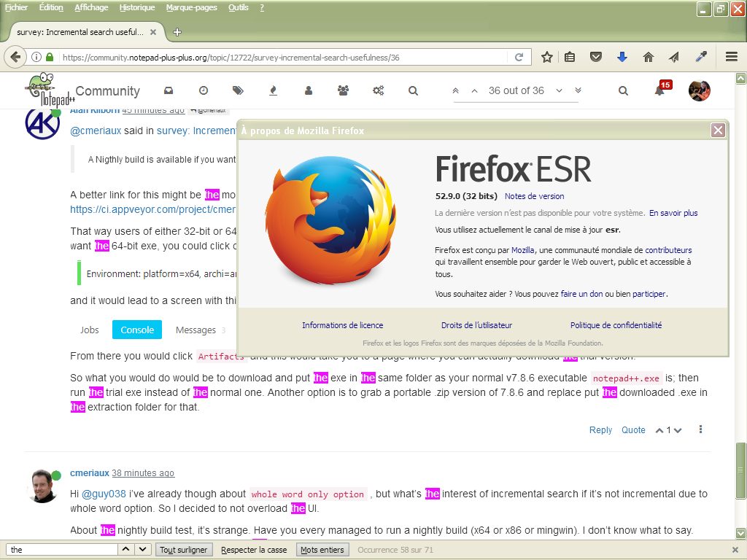Open 'Politique de confidentialité' link
The width and height of the screenshot is (747, 560).
616,325
